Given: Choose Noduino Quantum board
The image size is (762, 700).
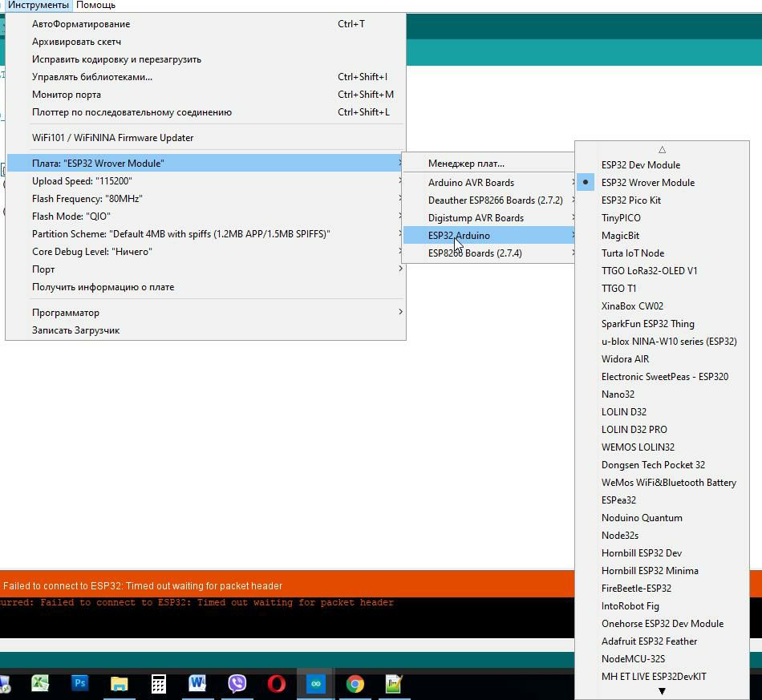Looking at the screenshot, I should coord(662,518).
